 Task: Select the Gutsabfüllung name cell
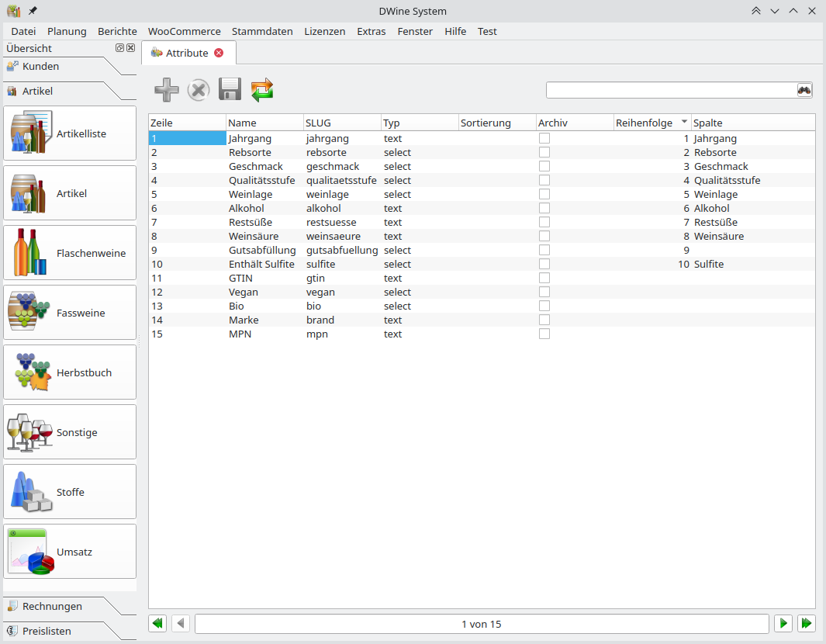coord(264,251)
